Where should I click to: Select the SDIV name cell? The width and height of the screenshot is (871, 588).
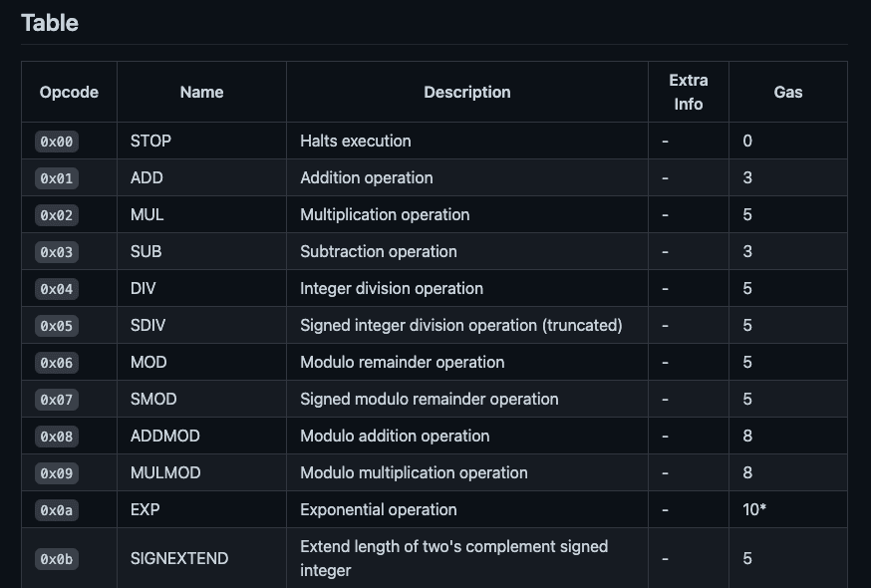[148, 325]
